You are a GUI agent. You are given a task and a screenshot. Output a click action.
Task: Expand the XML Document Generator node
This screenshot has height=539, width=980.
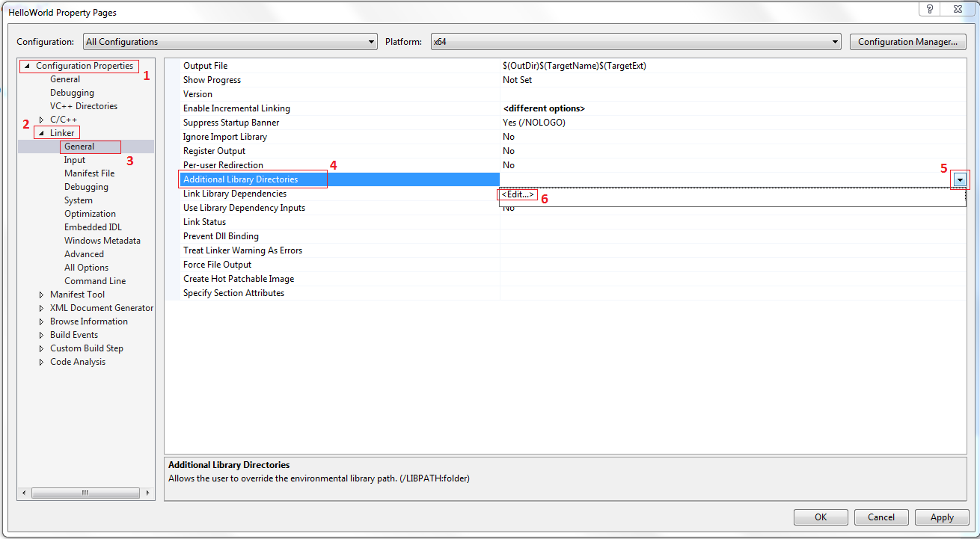tap(41, 307)
